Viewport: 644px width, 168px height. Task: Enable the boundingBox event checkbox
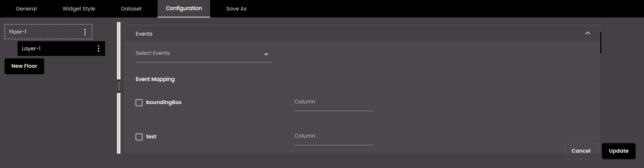tap(139, 103)
